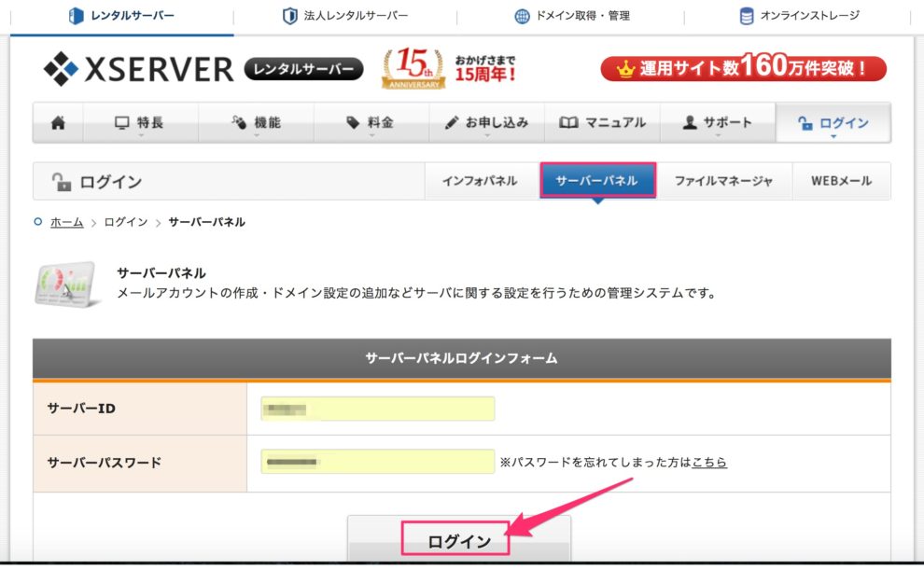Click the server panel dashboard illustration
The width and height of the screenshot is (924, 583).
tap(66, 284)
